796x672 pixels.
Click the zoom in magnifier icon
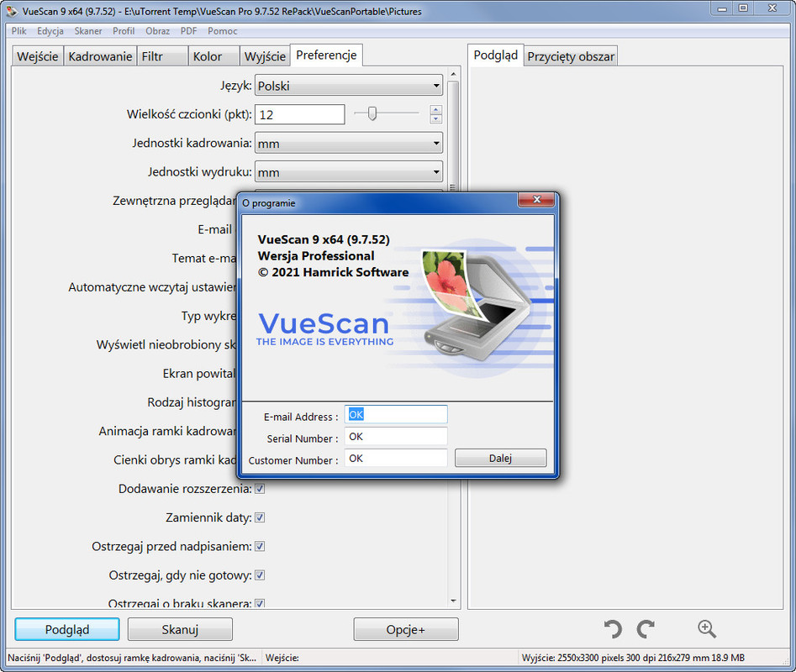(707, 629)
